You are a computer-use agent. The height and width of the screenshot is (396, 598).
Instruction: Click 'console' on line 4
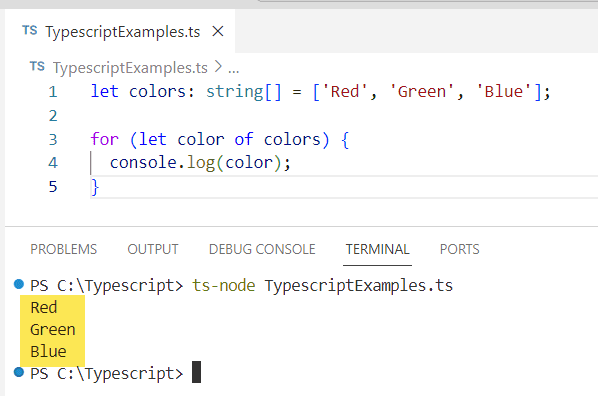click(x=143, y=163)
